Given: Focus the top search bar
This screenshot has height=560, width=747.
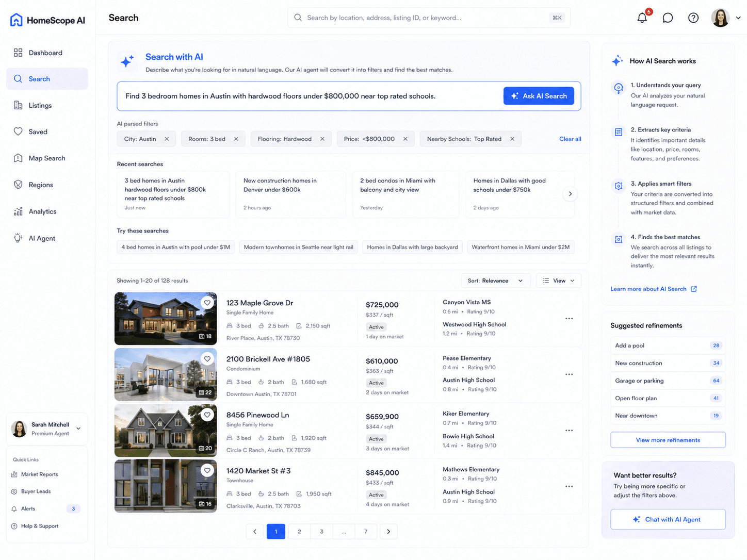Looking at the screenshot, I should [x=429, y=18].
